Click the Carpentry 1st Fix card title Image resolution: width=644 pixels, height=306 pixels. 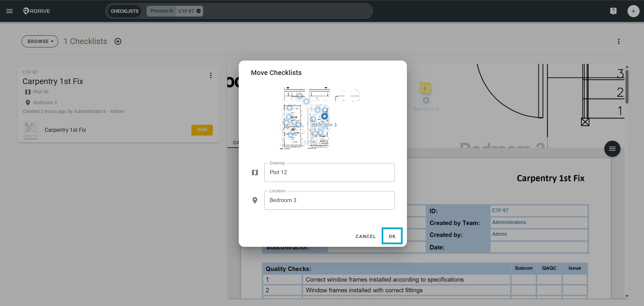53,81
